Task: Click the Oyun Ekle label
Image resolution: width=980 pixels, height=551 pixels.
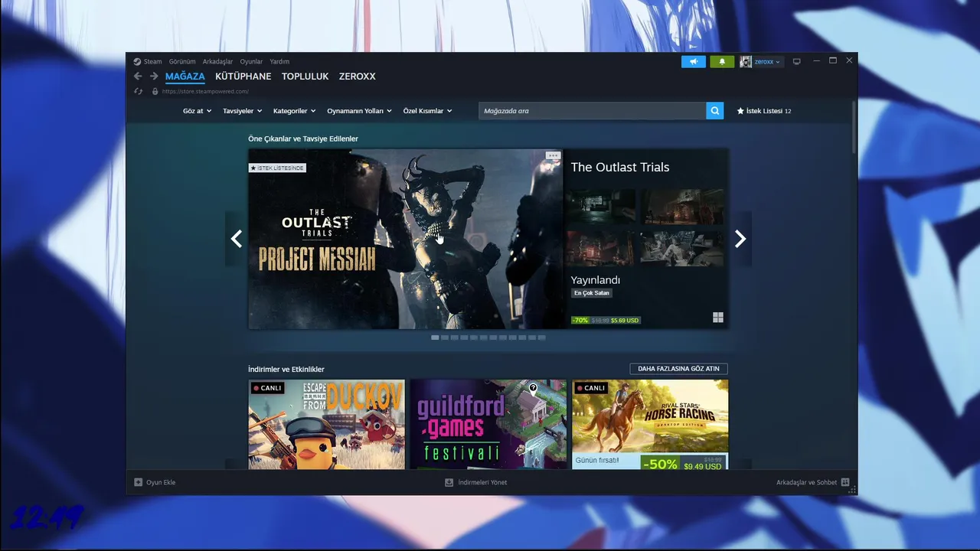Action: point(161,482)
